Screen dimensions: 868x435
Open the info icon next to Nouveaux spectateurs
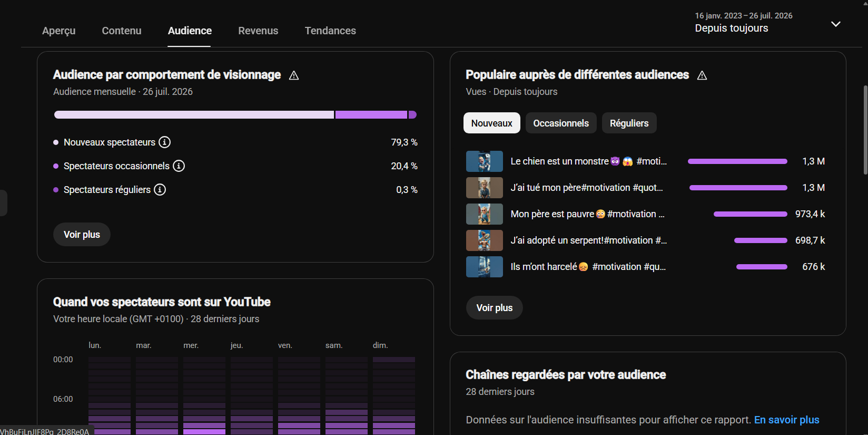[165, 142]
